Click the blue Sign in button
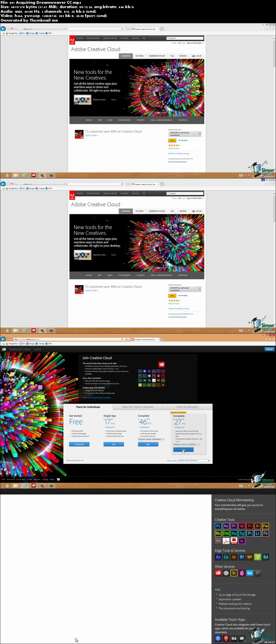Viewport: 276px width, 644px height. point(269,349)
